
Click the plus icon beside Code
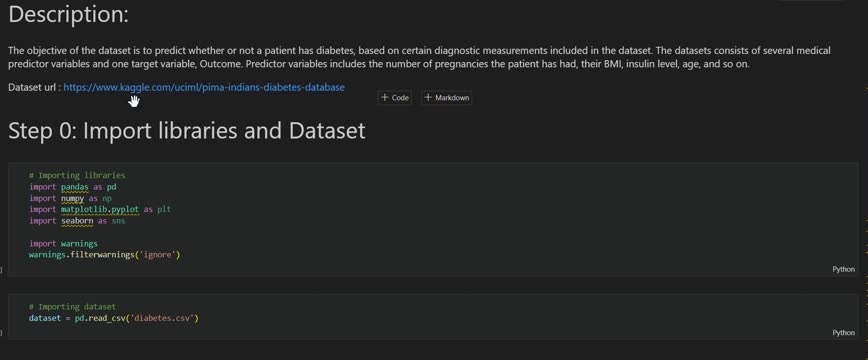[x=385, y=98]
